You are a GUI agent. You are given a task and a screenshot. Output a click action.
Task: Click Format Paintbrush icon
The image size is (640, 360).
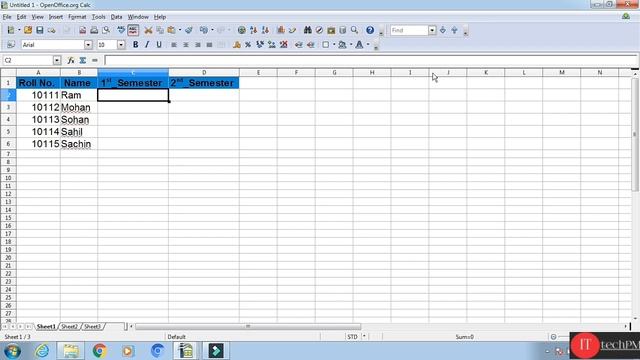click(189, 30)
